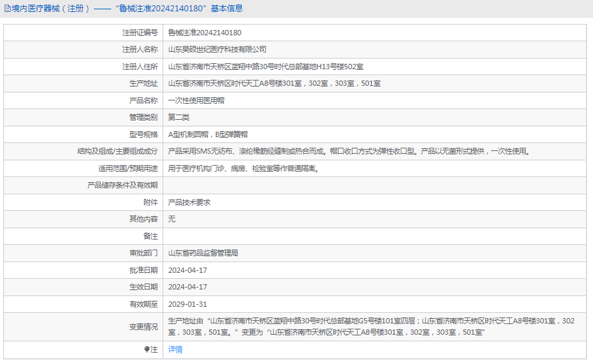Click the 注册人名称 label
The height and width of the screenshot is (364, 593).
point(139,49)
